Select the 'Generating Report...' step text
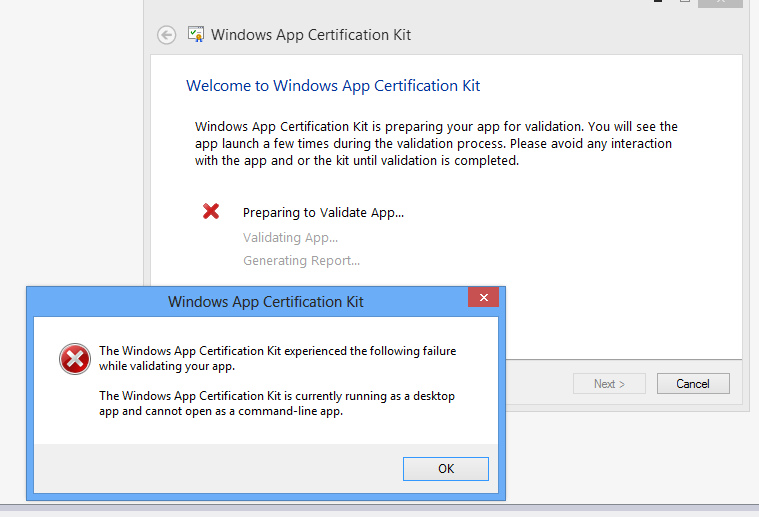The image size is (759, 517). click(302, 260)
